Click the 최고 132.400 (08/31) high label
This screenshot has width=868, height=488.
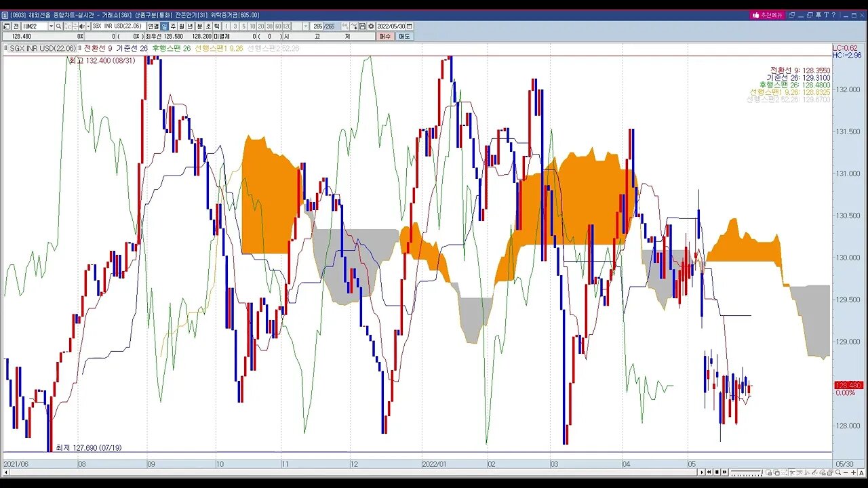(102, 60)
